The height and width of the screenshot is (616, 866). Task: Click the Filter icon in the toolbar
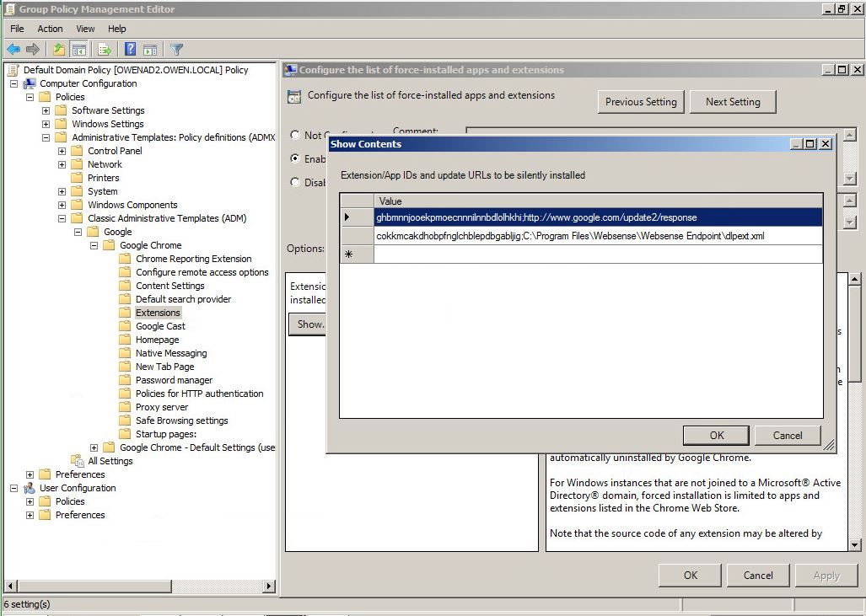pos(175,49)
